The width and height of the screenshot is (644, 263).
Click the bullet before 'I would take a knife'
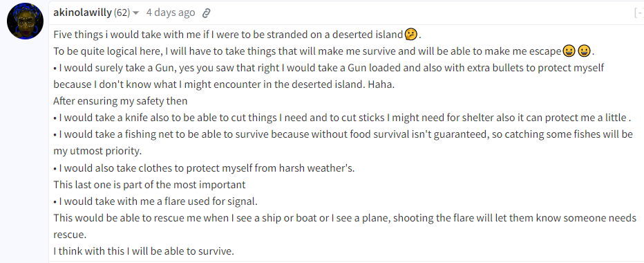[x=55, y=118]
